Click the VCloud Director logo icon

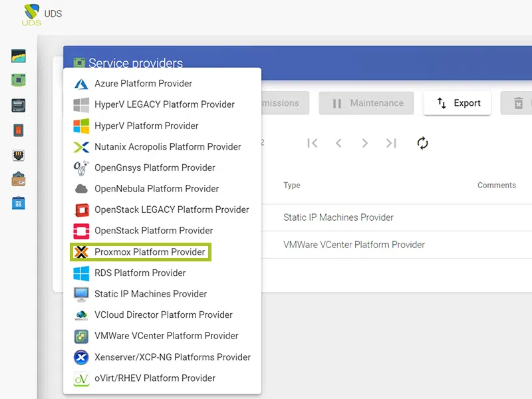click(81, 315)
